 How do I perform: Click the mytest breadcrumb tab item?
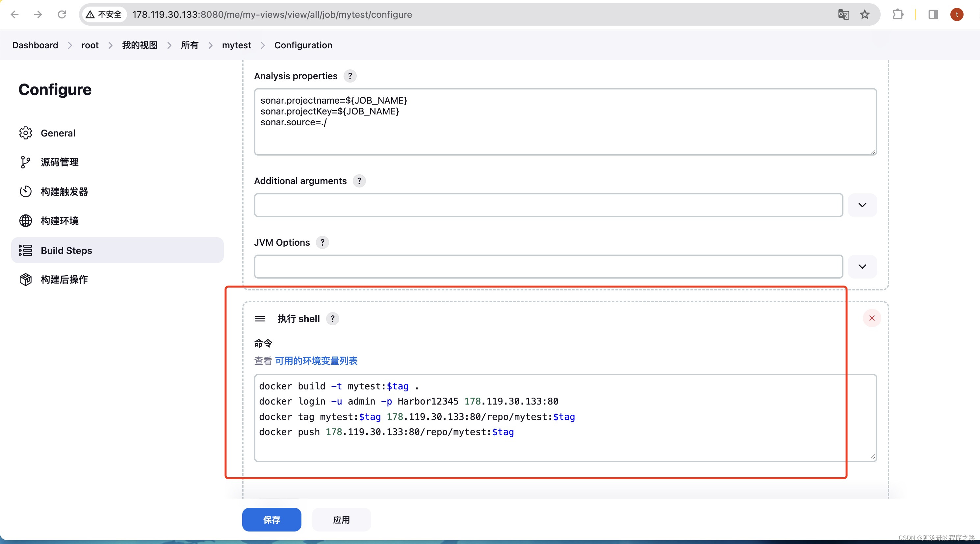click(237, 45)
